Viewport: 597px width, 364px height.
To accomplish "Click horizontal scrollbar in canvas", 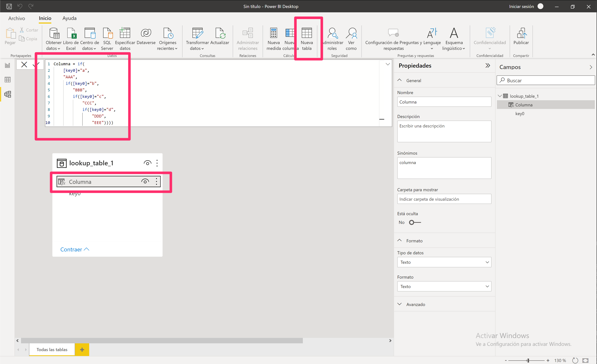I will 162,340.
